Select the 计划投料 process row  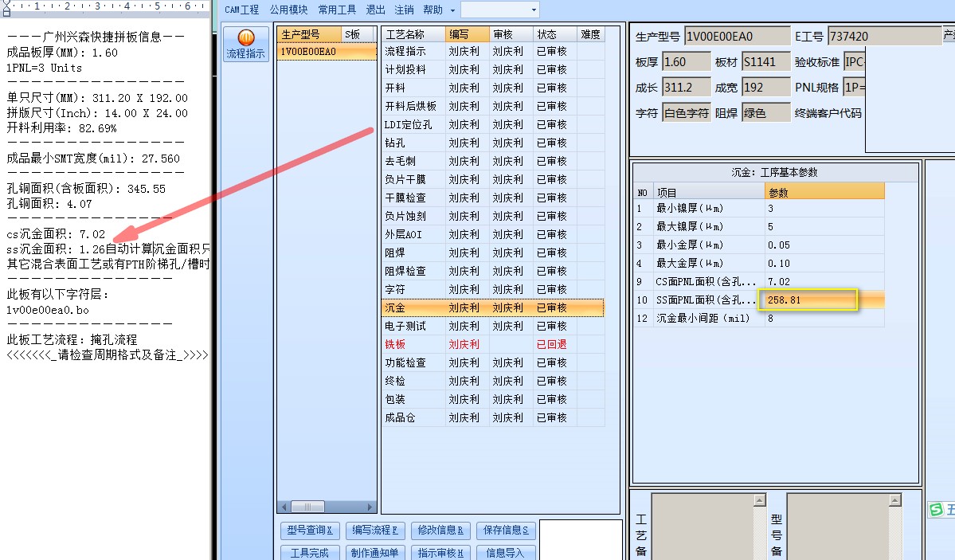(x=493, y=70)
